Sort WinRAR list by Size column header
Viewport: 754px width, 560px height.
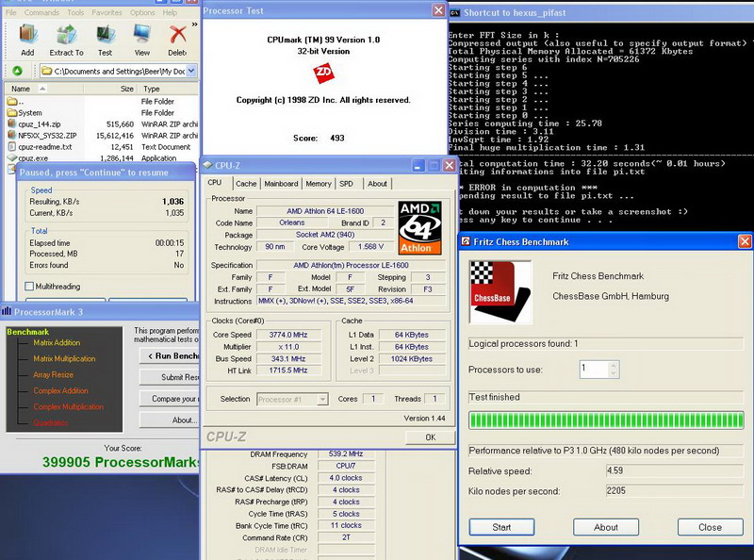(x=110, y=89)
